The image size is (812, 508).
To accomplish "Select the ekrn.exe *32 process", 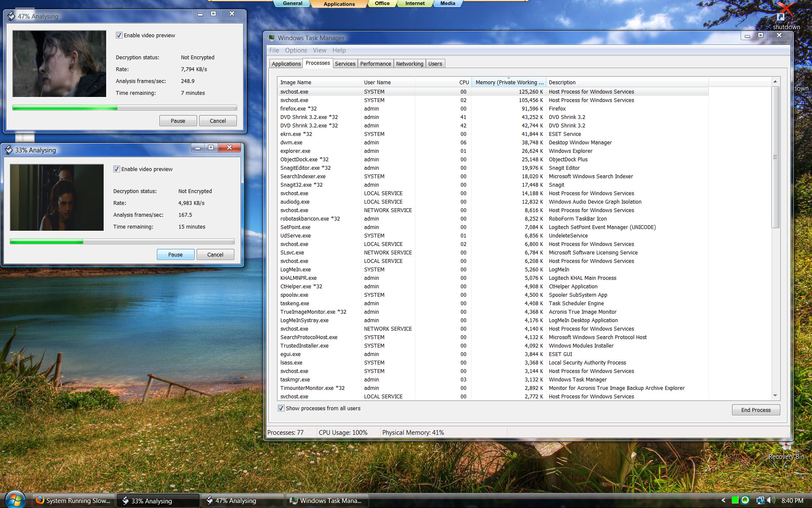I will click(x=493, y=134).
